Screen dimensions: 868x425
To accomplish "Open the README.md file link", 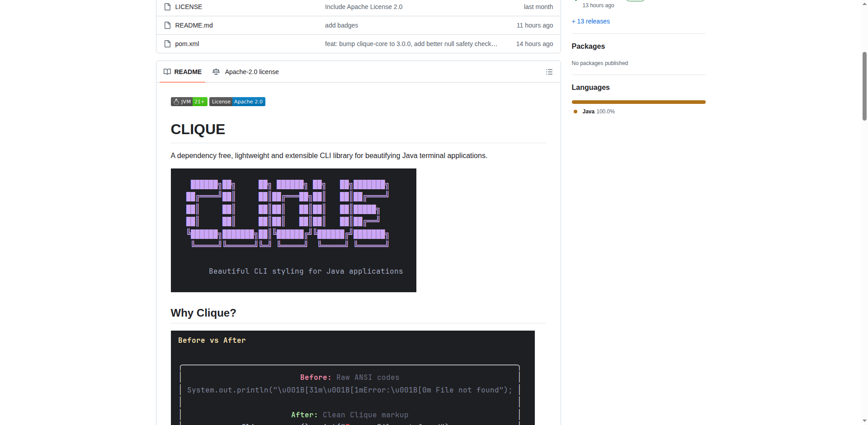I will (194, 25).
